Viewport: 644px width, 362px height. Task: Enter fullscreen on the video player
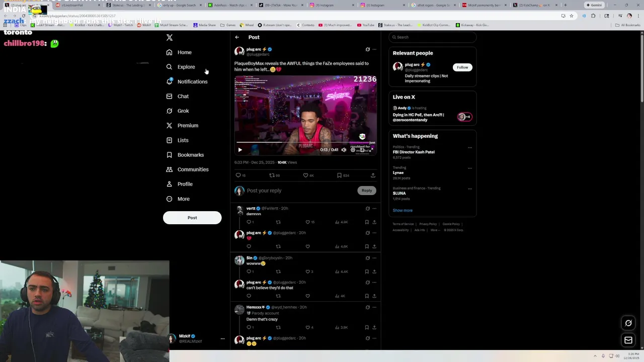point(372,150)
